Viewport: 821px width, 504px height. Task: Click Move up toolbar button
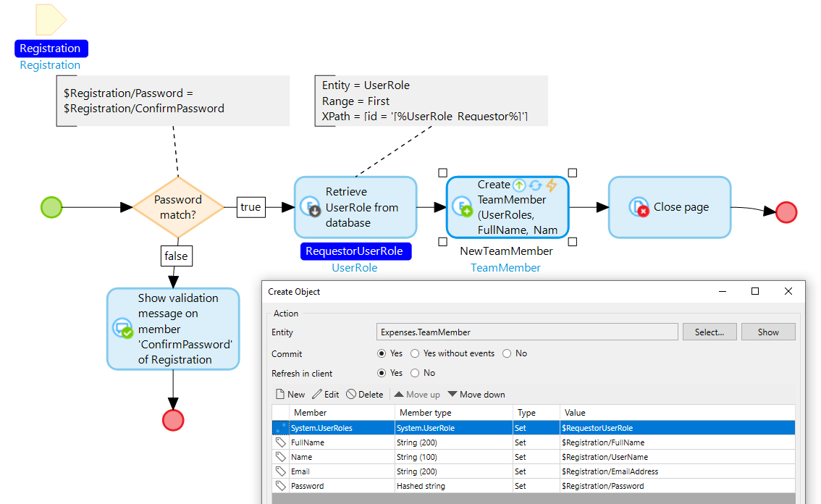pyautogui.click(x=417, y=395)
